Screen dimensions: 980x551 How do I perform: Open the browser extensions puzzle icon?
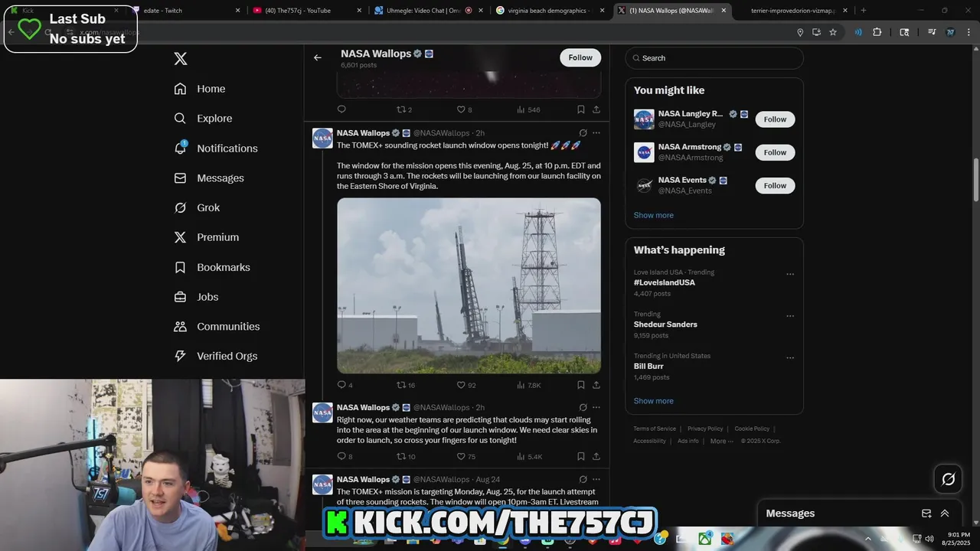click(877, 32)
